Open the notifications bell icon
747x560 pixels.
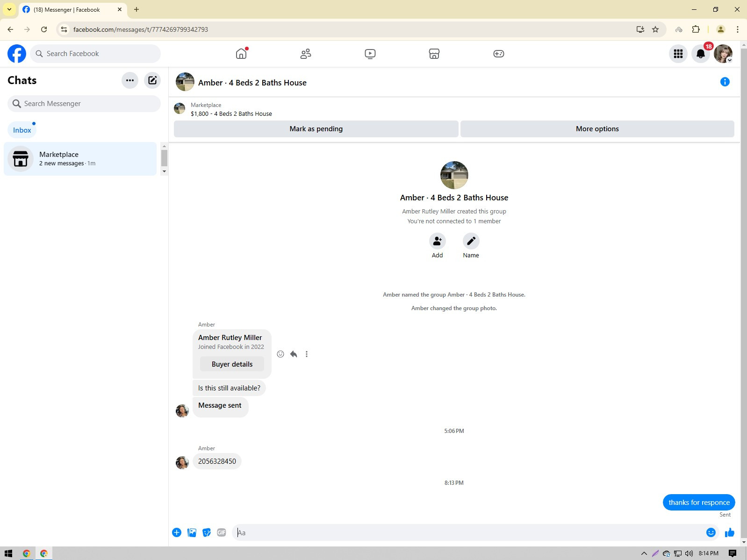tap(701, 54)
